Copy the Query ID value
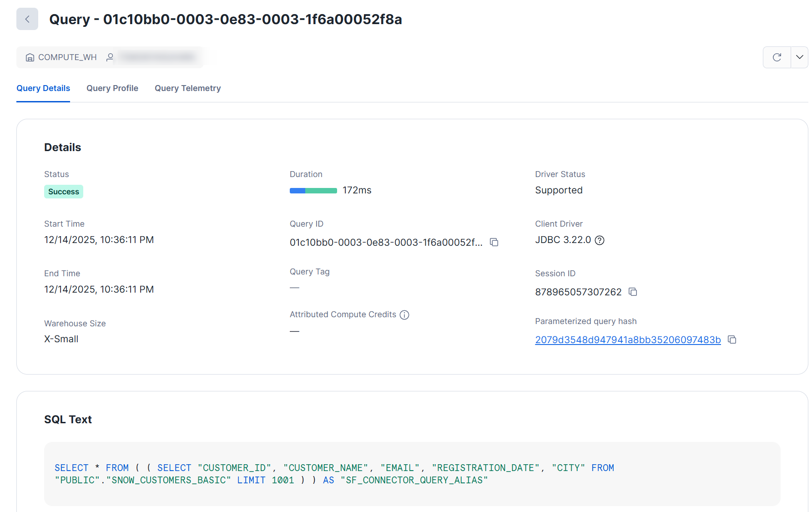 [x=494, y=242]
